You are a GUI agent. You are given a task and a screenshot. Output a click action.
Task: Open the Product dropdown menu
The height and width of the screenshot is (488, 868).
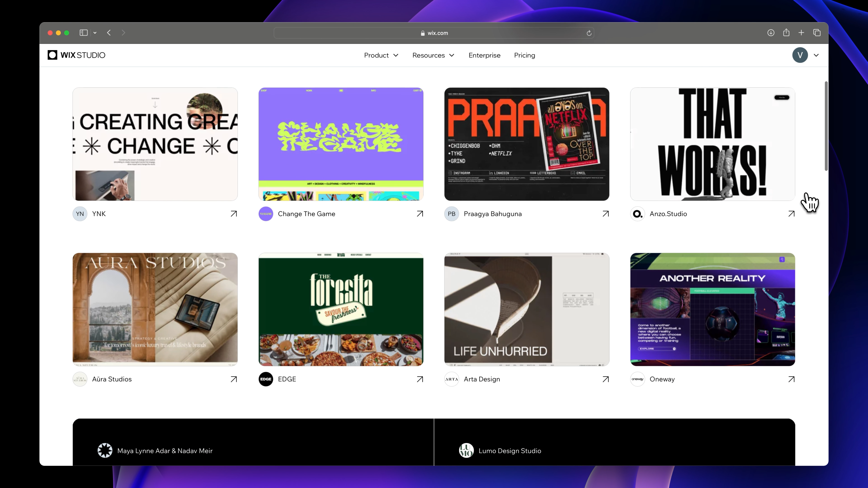tap(381, 55)
